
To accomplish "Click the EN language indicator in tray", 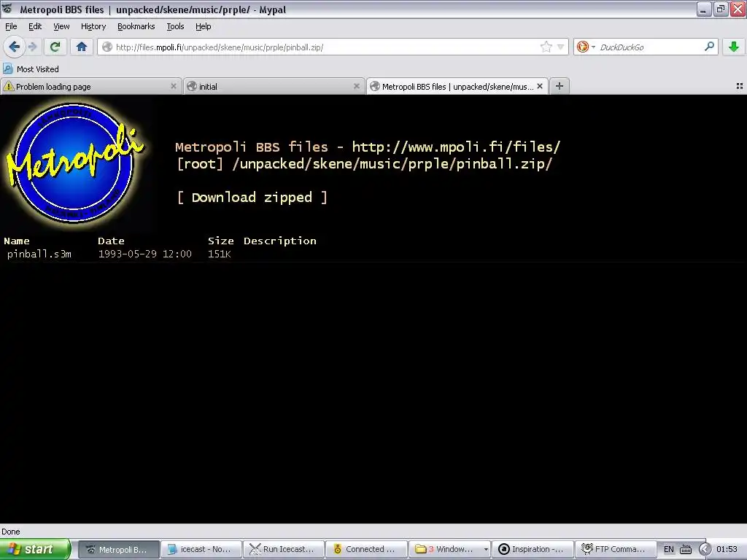I will coord(668,549).
